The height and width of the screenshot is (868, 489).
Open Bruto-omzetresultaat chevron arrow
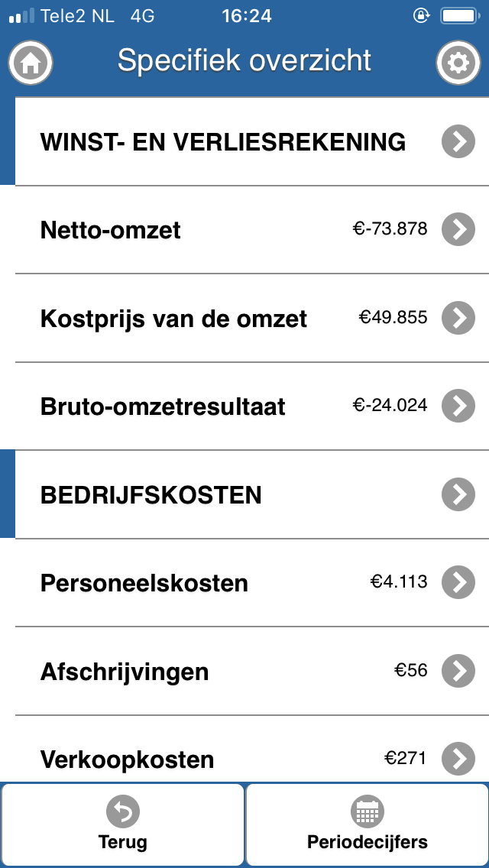[x=458, y=406]
